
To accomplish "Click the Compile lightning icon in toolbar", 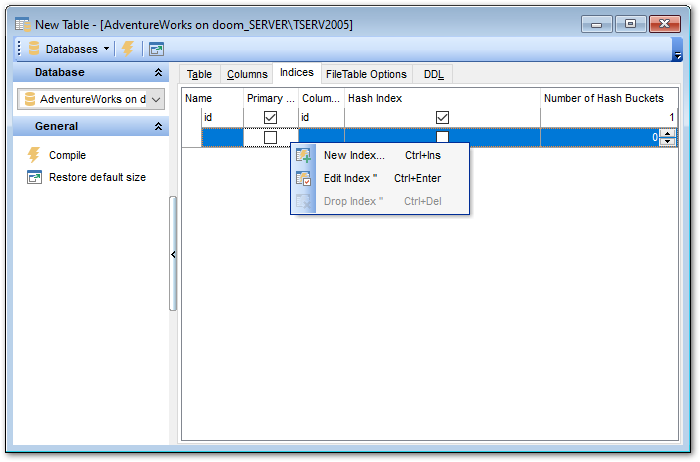I will click(x=128, y=48).
